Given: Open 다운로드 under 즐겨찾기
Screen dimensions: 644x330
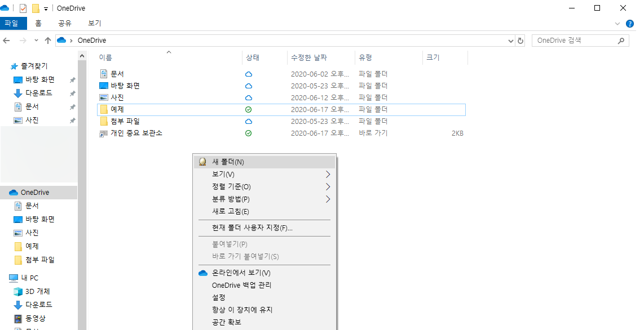Looking at the screenshot, I should (38, 93).
